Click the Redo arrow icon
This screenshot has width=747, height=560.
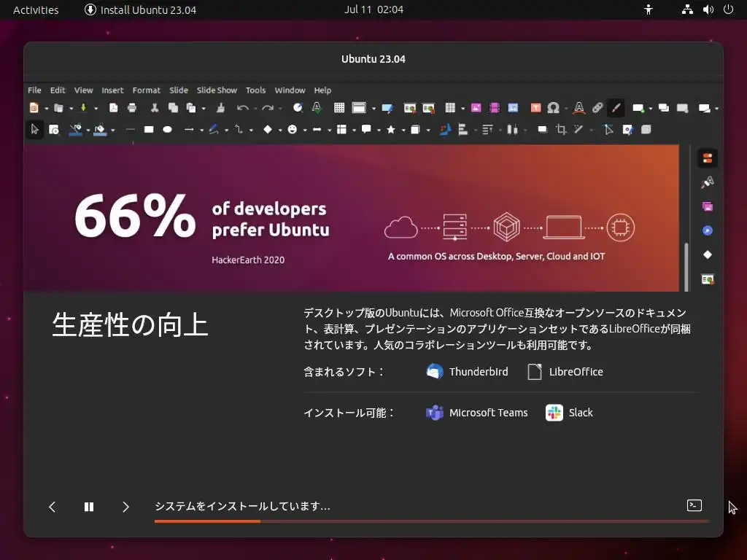point(268,108)
